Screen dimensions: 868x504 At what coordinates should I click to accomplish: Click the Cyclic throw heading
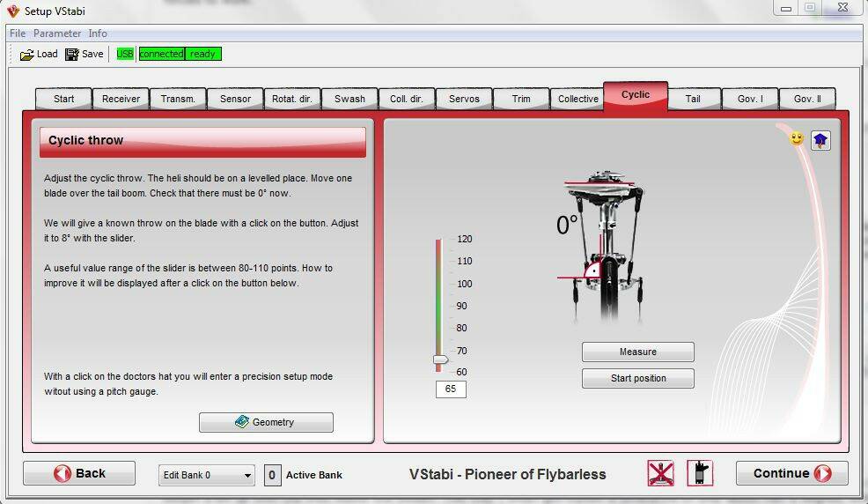[x=85, y=141]
